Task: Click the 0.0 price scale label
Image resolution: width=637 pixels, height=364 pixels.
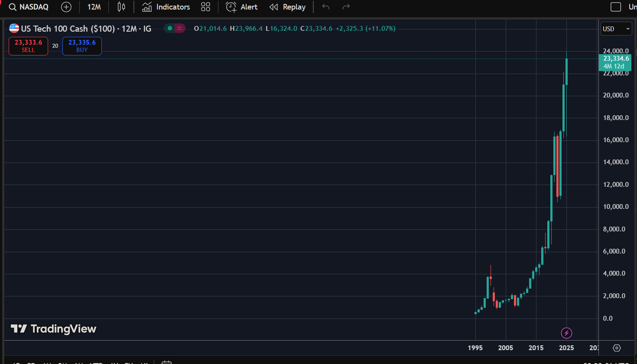Action: click(608, 318)
